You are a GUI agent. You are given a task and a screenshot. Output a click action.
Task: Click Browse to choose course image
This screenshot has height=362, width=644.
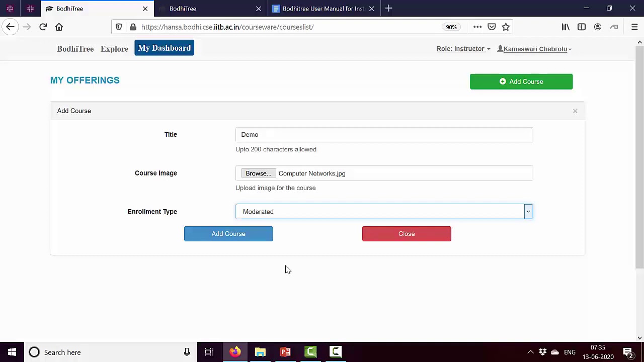click(259, 173)
